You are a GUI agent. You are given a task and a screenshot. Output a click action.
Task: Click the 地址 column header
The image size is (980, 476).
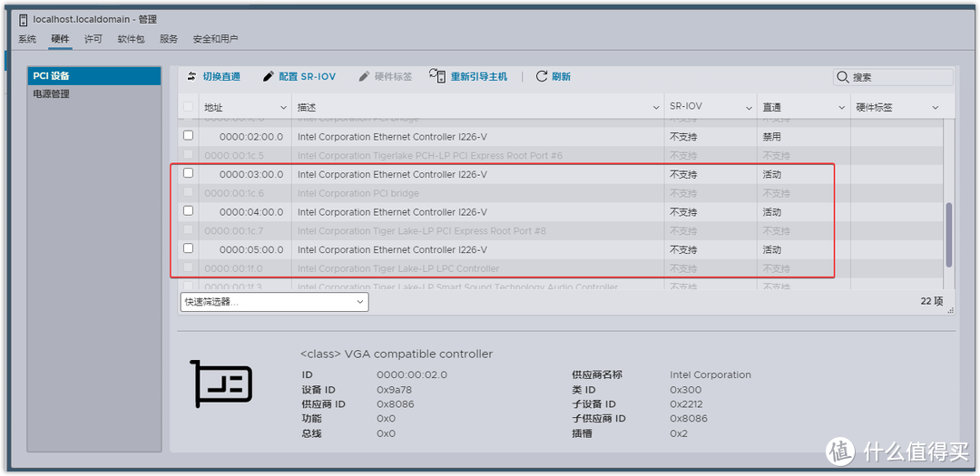[245, 108]
